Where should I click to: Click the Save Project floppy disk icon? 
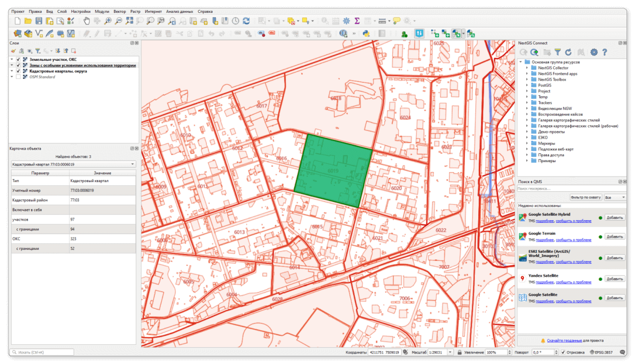pyautogui.click(x=39, y=21)
